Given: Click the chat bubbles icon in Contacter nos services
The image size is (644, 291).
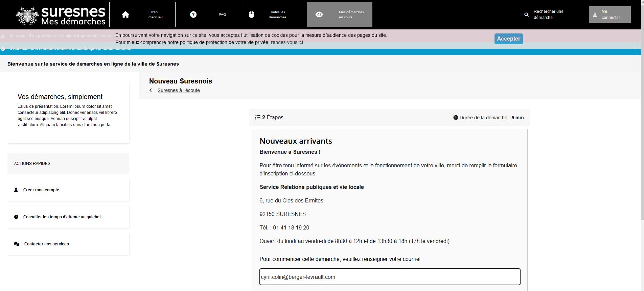Looking at the screenshot, I should pyautogui.click(x=17, y=244).
